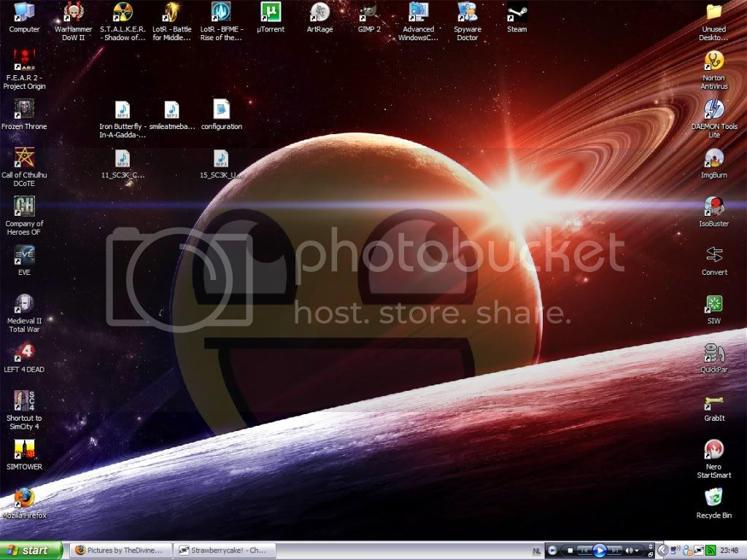
Task: Switch to Strawberrycake taskbar window
Action: click(x=225, y=551)
